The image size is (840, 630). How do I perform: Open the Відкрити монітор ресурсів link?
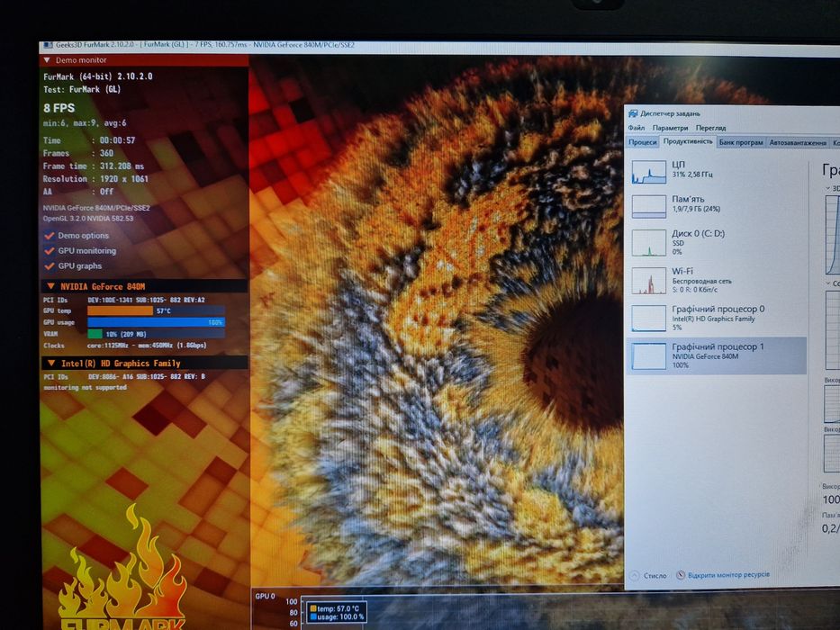[728, 575]
